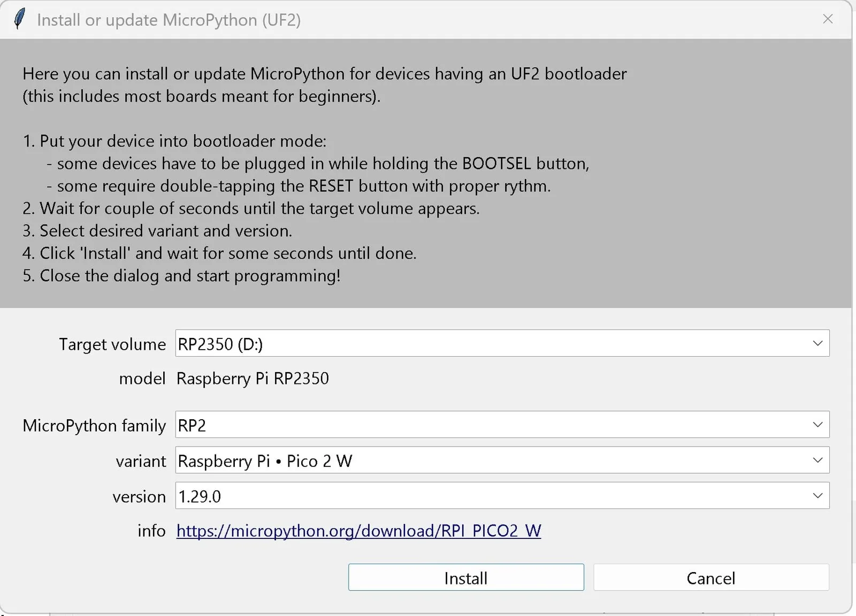Click the model text Raspberry Pi RP2350
The height and width of the screenshot is (616, 856).
pyautogui.click(x=253, y=379)
